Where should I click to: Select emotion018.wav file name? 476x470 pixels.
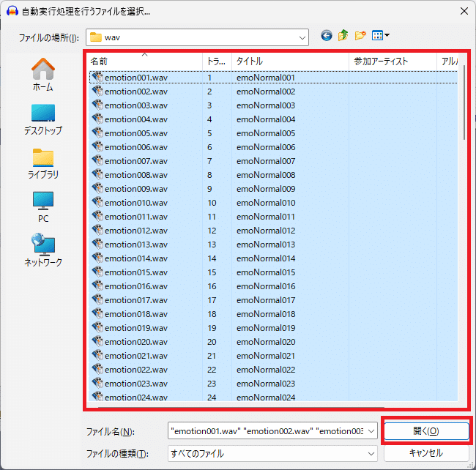[136, 314]
